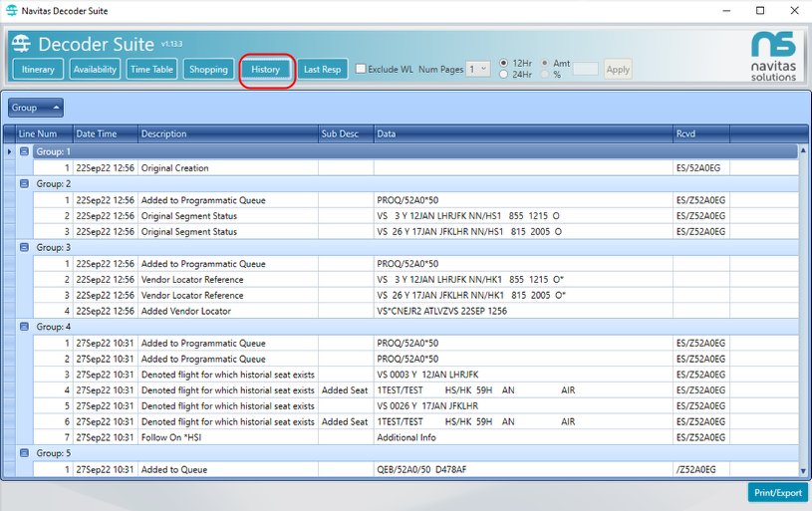Sort by the Description column header
Screen dimensions: 812x511
pyautogui.click(x=228, y=133)
